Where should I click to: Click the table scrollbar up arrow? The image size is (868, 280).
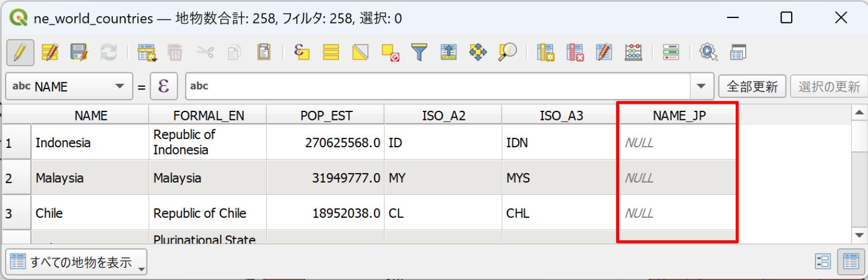pos(859,113)
